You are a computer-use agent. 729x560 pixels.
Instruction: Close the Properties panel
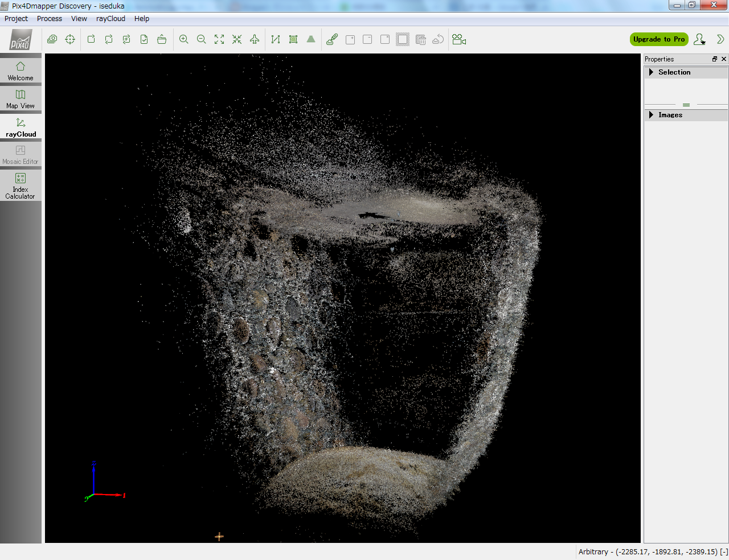click(x=724, y=59)
